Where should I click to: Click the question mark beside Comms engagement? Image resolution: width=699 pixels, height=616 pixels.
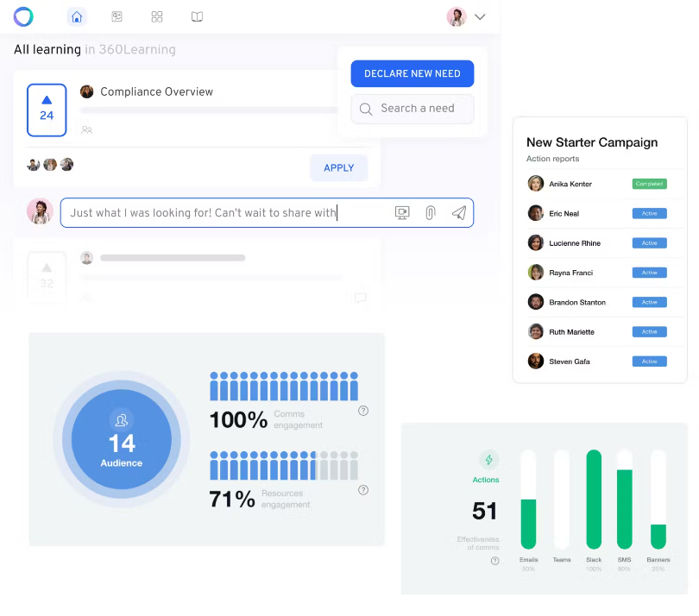tap(363, 410)
